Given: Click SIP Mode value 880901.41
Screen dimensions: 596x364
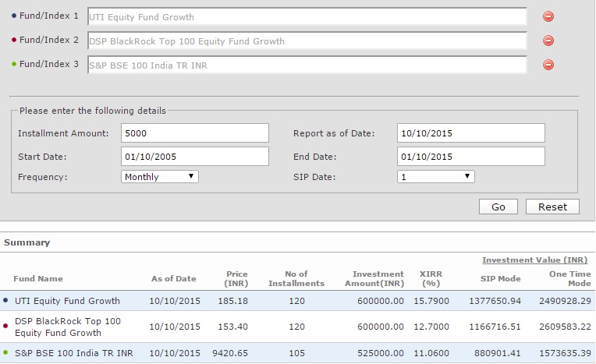Looking at the screenshot, I should click(x=498, y=353).
